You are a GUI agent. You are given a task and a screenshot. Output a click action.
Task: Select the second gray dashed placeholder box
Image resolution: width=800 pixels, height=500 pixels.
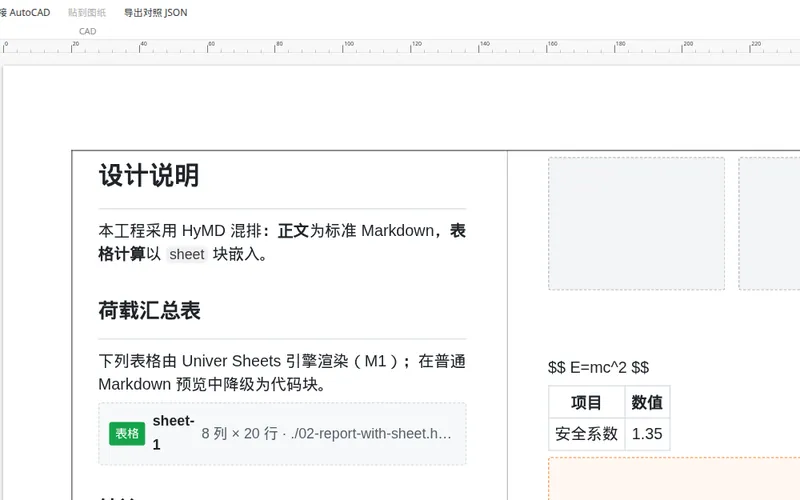pyautogui.click(x=769, y=223)
